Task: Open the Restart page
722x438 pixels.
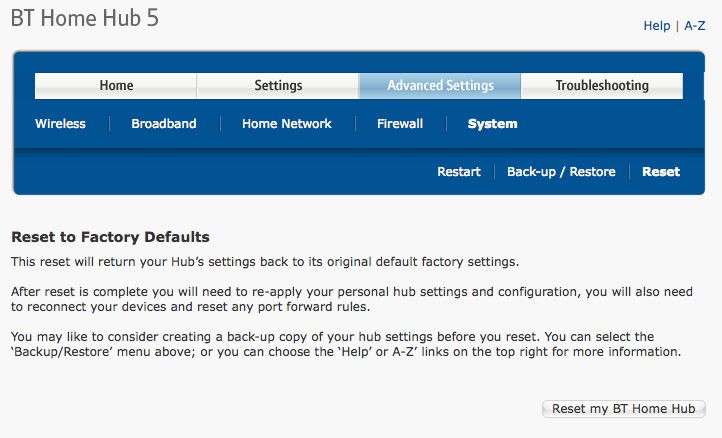Action: (459, 172)
